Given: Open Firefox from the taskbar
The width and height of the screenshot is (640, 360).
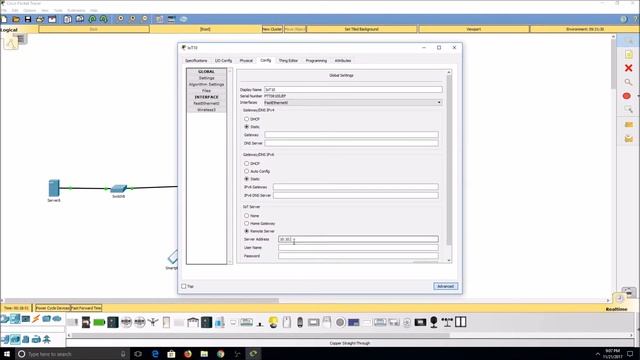Looking at the screenshot, I should point(188,354).
